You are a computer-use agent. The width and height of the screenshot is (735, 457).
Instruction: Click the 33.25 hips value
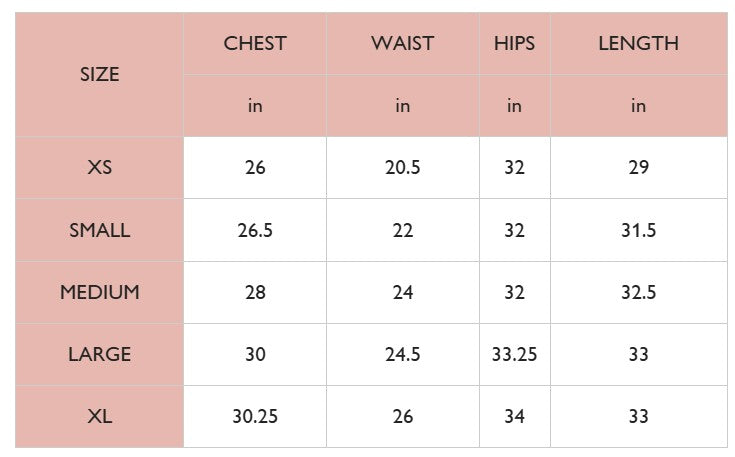pyautogui.click(x=514, y=354)
